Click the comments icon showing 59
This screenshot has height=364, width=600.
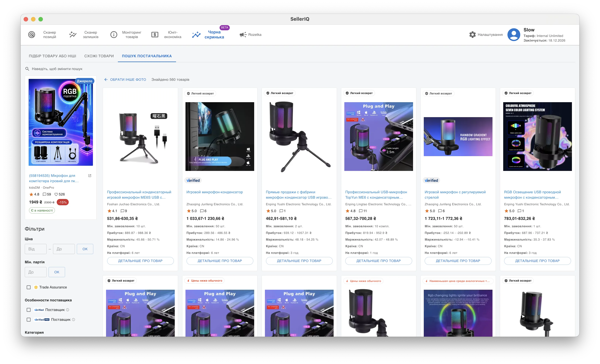(x=44, y=194)
